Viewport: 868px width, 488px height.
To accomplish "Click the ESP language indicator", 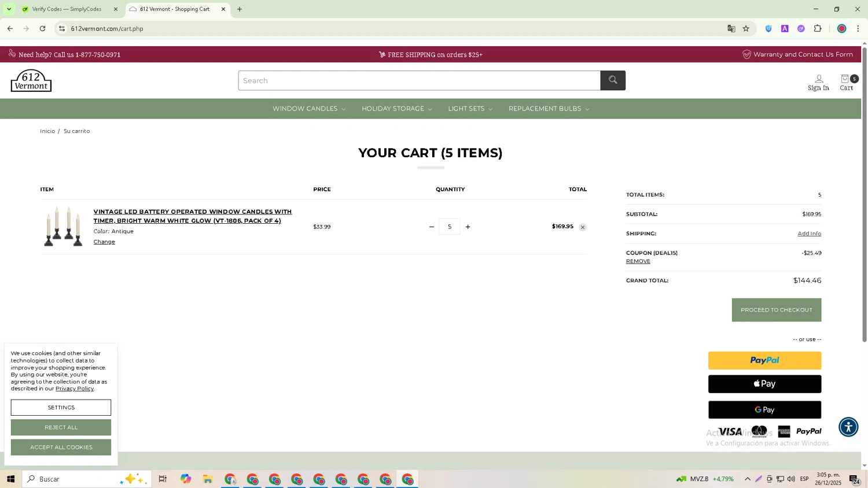I will click(x=804, y=479).
